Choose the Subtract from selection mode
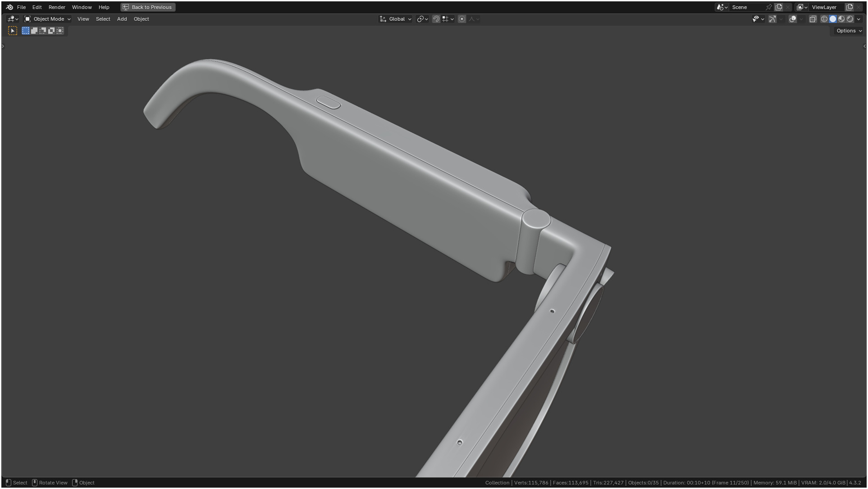Image resolution: width=868 pixels, height=489 pixels. [43, 31]
